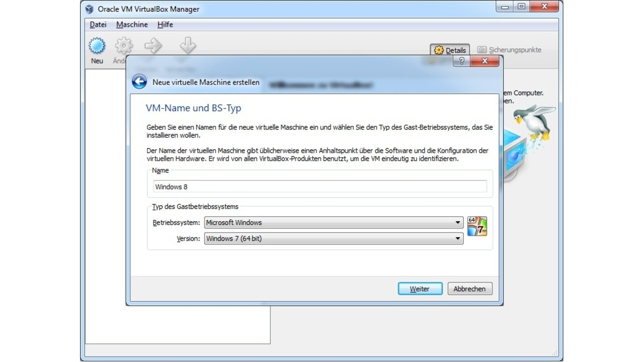Click the VM-Name und BS-Typ heading
This screenshot has height=362, width=644.
point(194,108)
